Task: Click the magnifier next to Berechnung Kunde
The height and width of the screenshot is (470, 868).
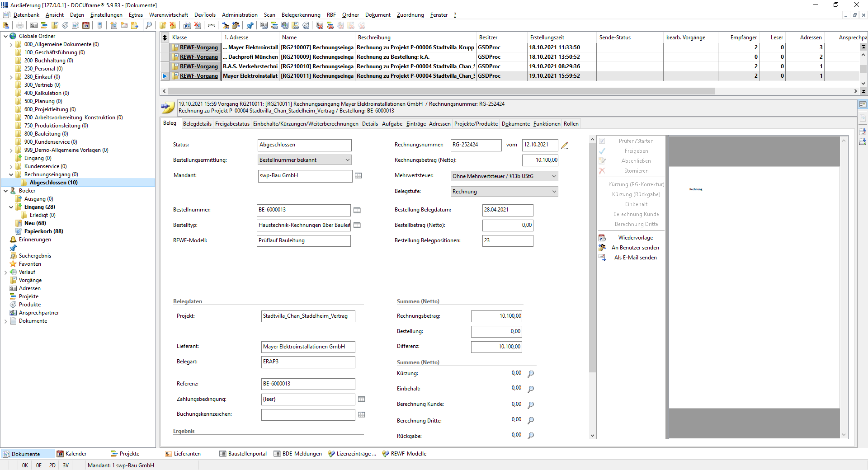Action: click(531, 405)
